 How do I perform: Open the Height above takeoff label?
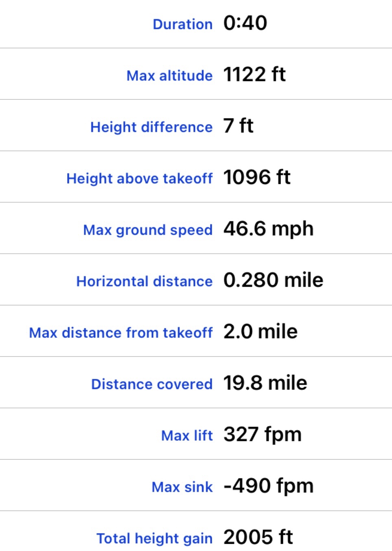point(139,178)
